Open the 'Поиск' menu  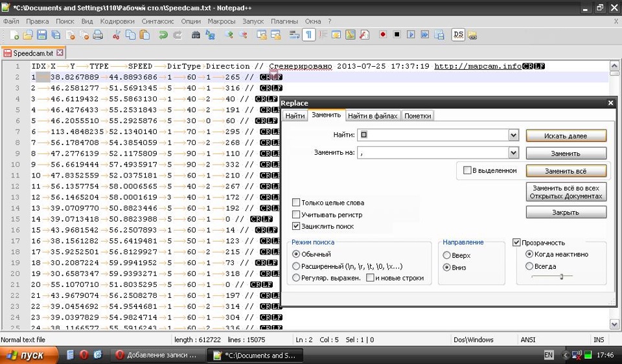[x=65, y=21]
